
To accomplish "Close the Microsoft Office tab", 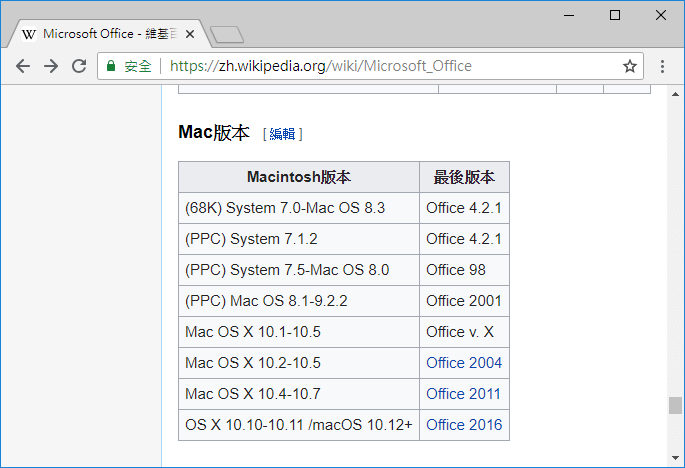I will (190, 34).
